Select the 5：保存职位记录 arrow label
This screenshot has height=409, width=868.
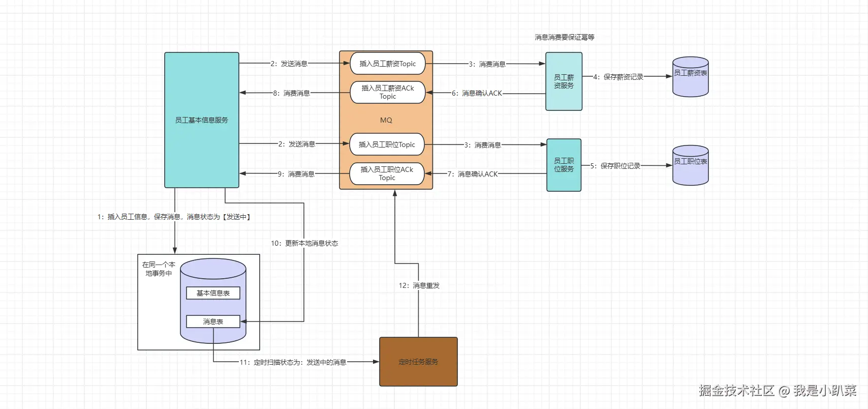click(x=615, y=166)
